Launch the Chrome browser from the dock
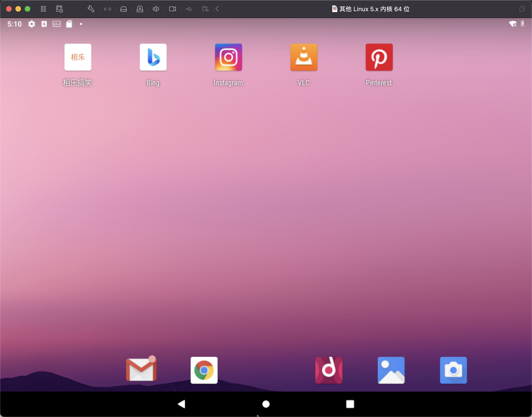This screenshot has width=532, height=417. coord(204,370)
